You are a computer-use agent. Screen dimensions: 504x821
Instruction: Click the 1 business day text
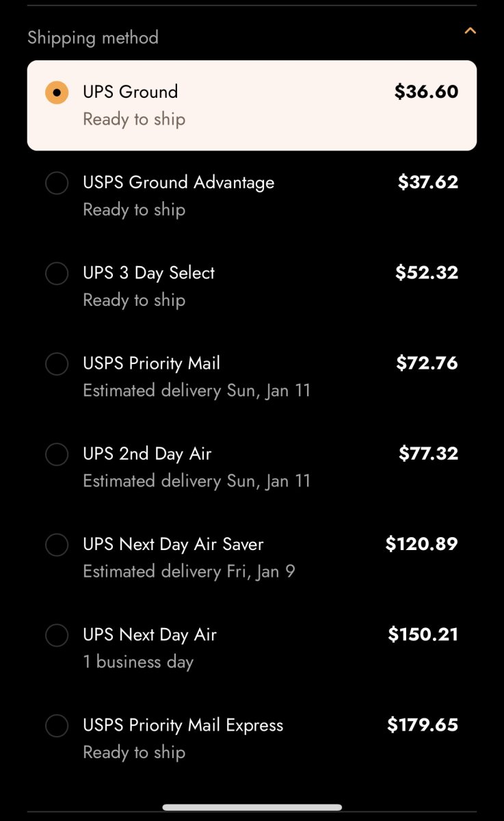138,662
